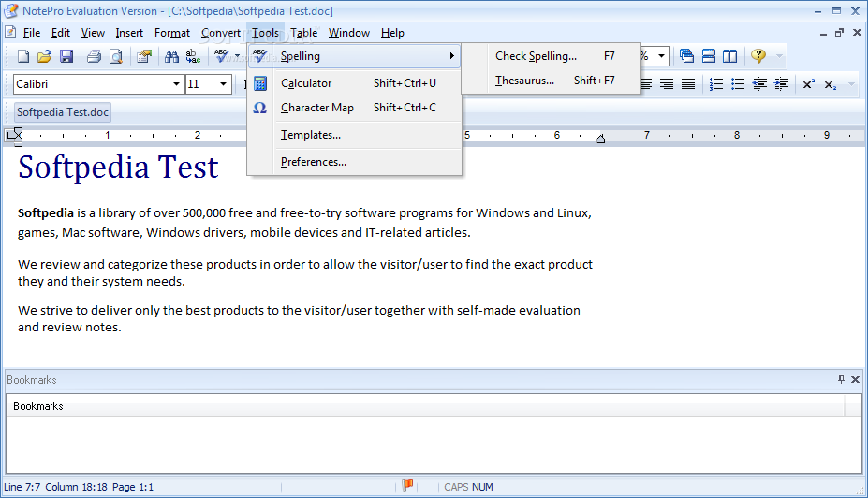868x498 pixels.
Task: Pin the Bookmarks panel
Action: (841, 380)
